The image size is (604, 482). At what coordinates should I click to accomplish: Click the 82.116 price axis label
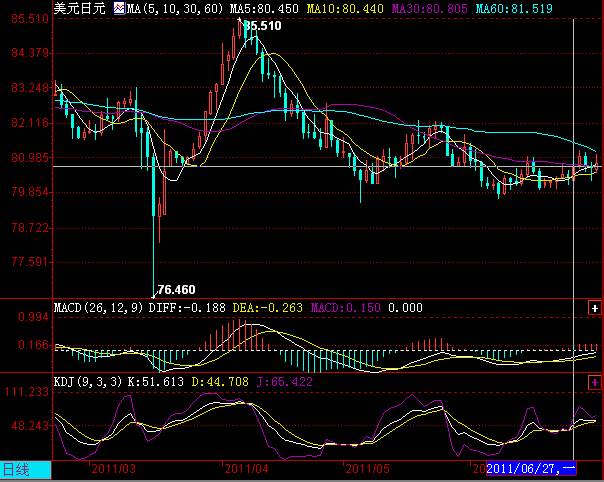[x=30, y=123]
